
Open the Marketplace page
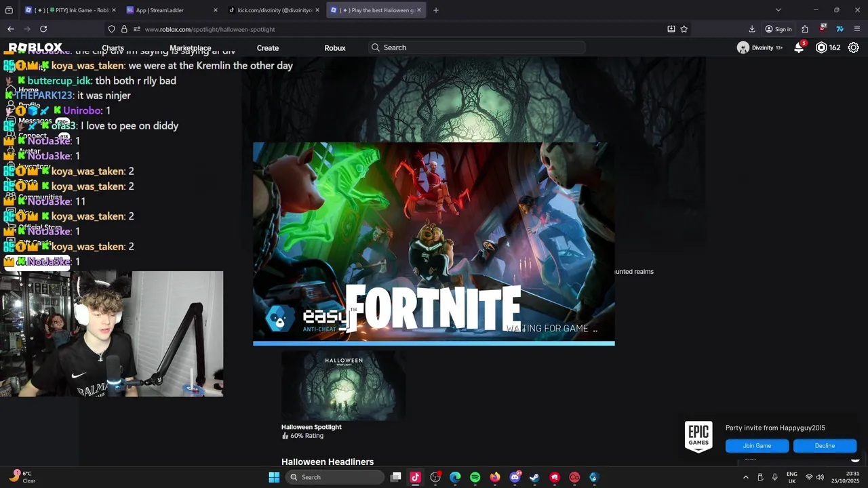[x=191, y=48]
